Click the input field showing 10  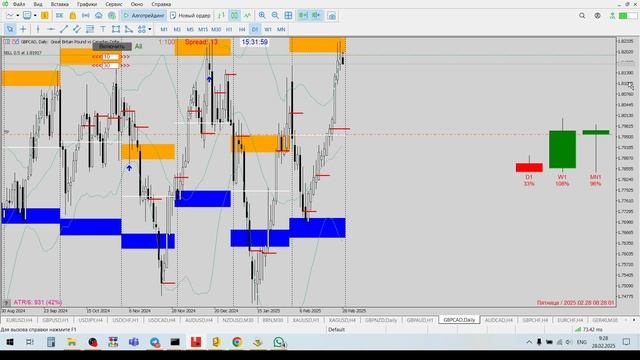[111, 57]
